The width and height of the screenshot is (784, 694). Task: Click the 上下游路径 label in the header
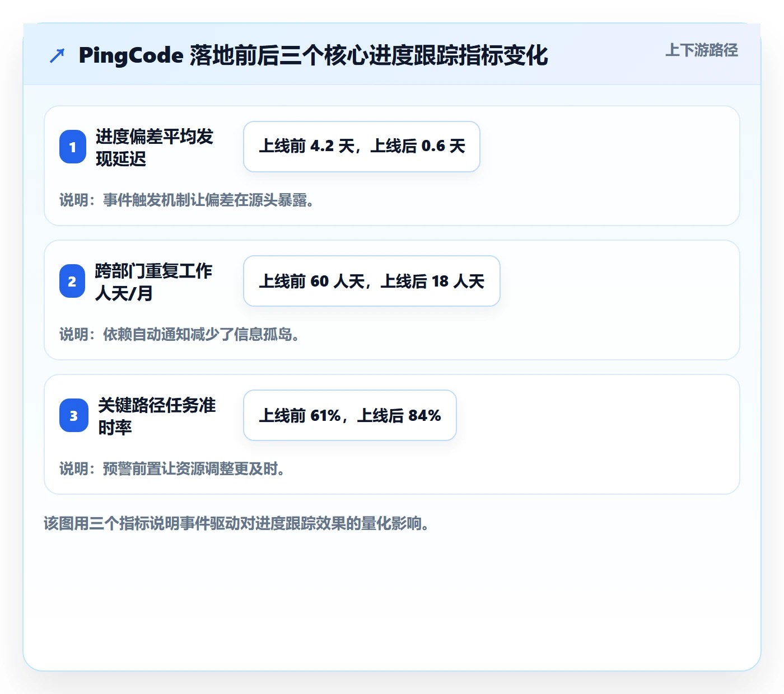pyautogui.click(x=701, y=50)
